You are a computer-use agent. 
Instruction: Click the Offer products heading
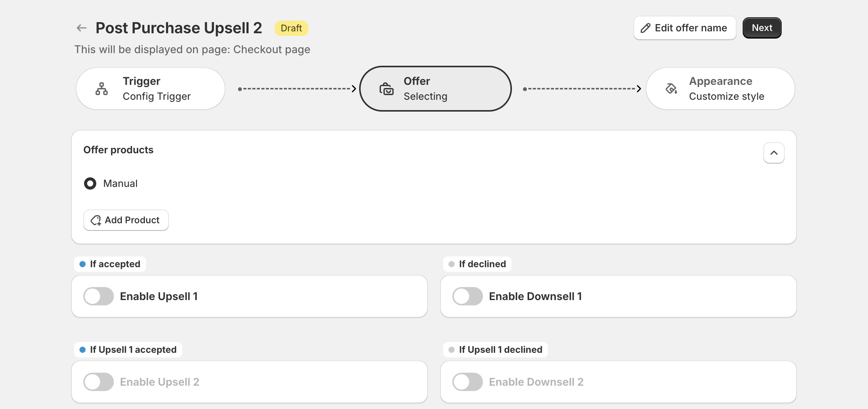[x=118, y=150]
